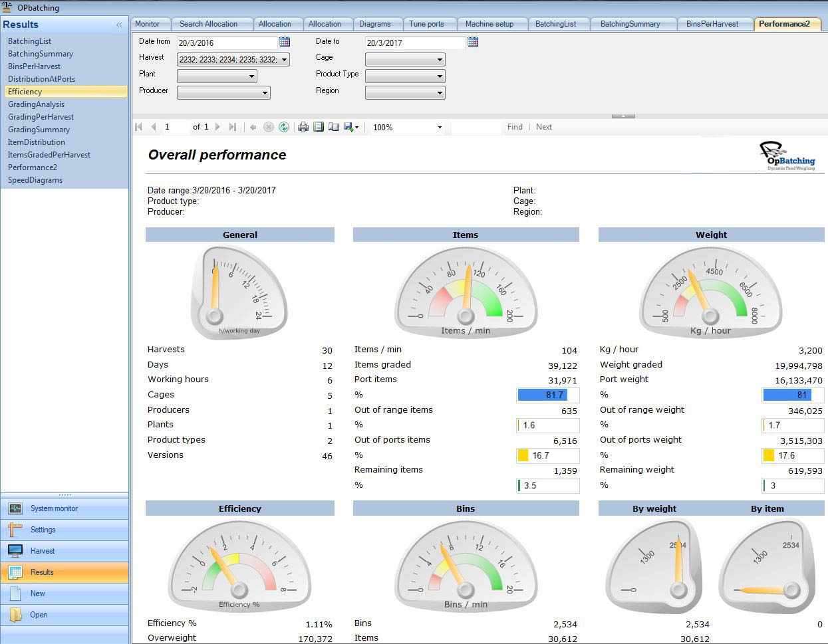Open SpeedDiagrams report

coord(35,180)
